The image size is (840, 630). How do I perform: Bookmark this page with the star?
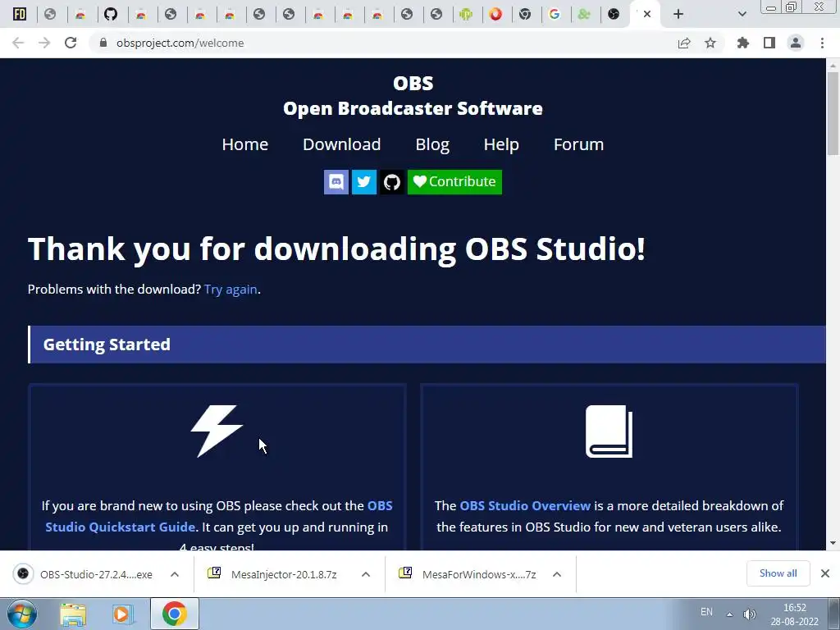point(710,43)
